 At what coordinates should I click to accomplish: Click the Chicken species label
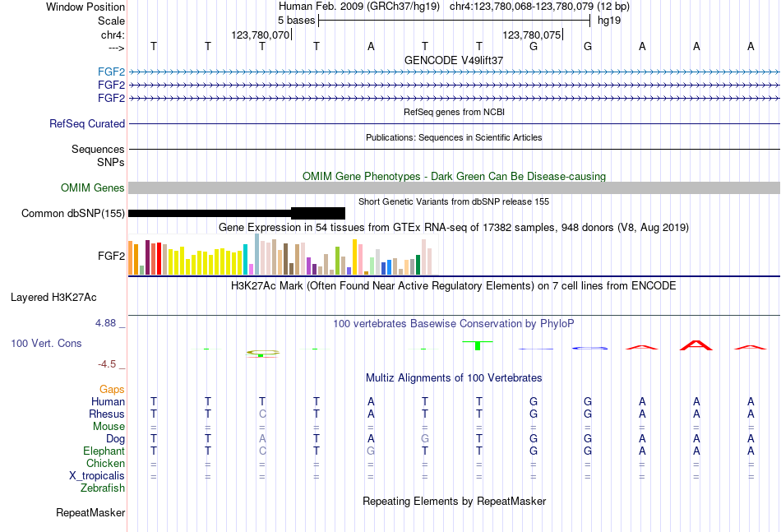tap(105, 463)
